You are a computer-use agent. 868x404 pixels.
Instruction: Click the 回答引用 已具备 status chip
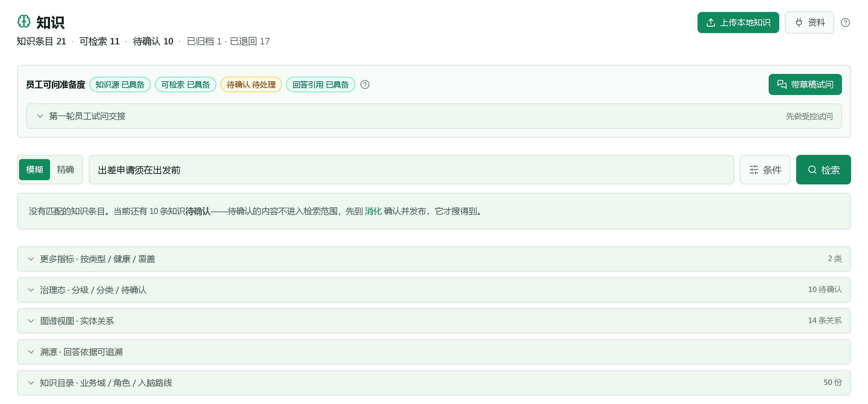(x=321, y=84)
